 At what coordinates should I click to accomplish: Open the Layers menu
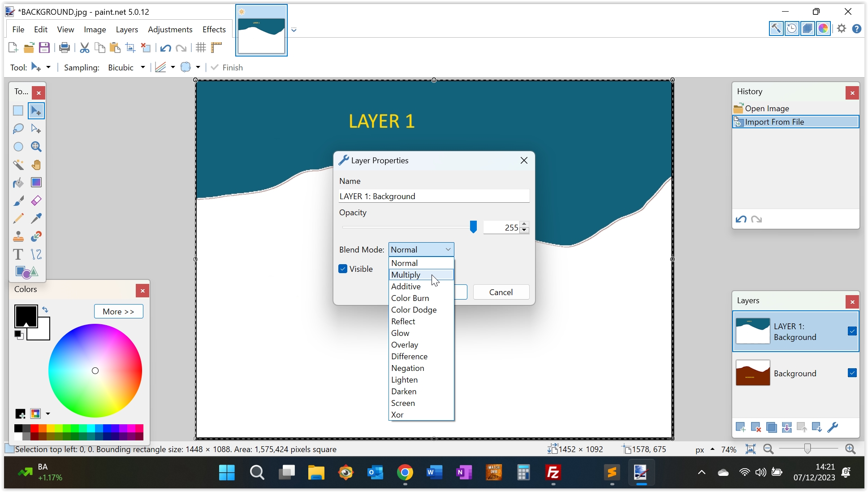[x=127, y=29]
